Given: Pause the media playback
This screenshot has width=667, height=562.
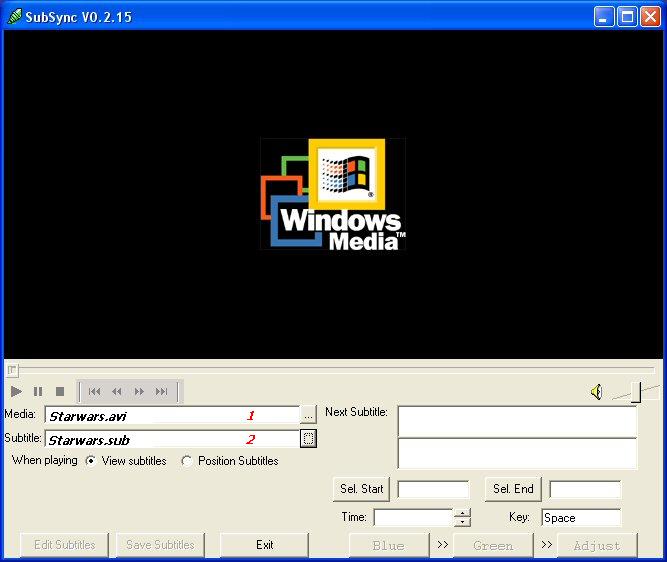Looking at the screenshot, I should 38,391.
